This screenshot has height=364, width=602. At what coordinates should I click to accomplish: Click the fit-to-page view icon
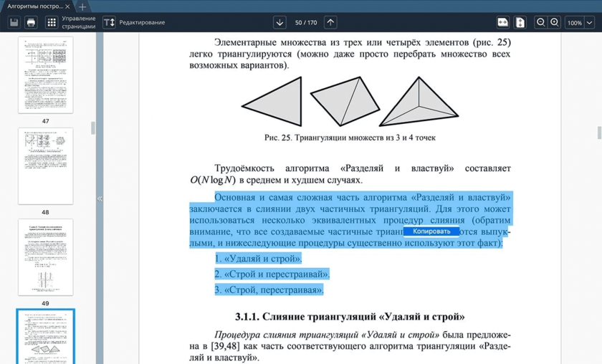[x=520, y=22]
